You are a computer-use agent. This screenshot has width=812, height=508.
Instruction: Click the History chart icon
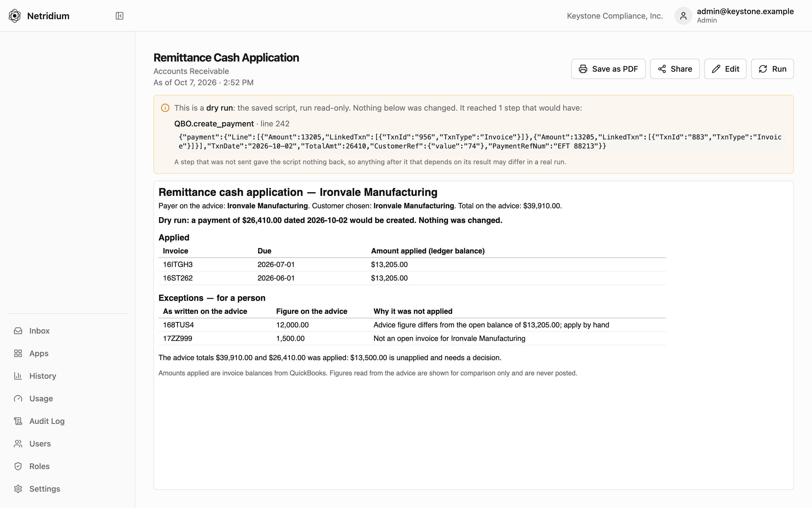pyautogui.click(x=18, y=376)
